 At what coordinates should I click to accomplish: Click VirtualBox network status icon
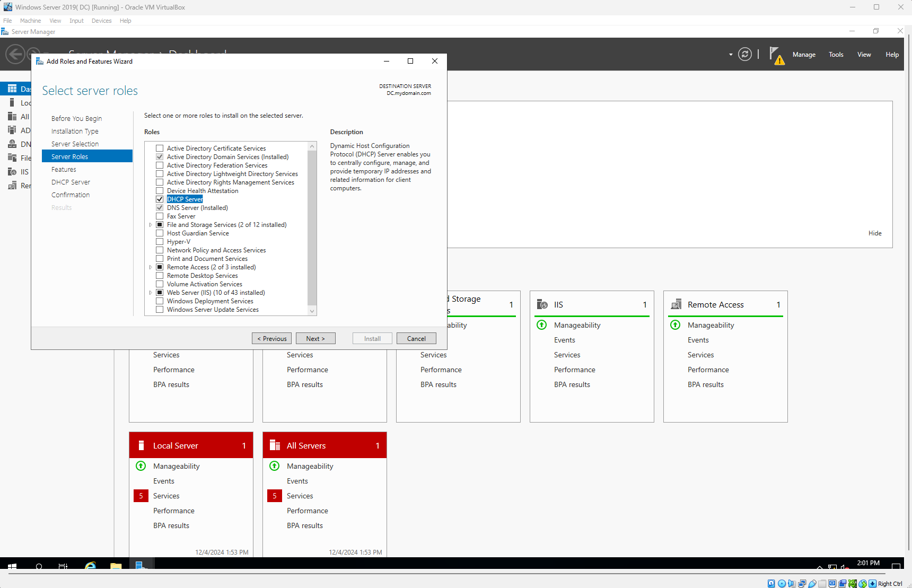[x=802, y=584]
